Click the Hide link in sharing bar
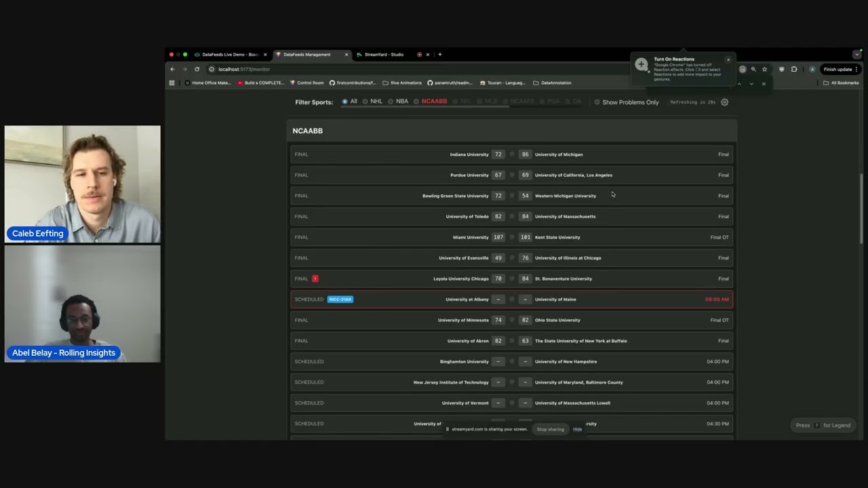 pyautogui.click(x=577, y=429)
